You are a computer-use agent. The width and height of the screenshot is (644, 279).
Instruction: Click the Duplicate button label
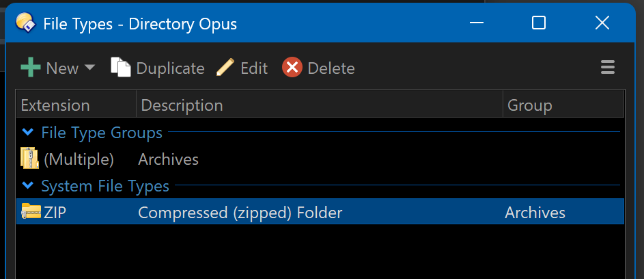click(171, 68)
